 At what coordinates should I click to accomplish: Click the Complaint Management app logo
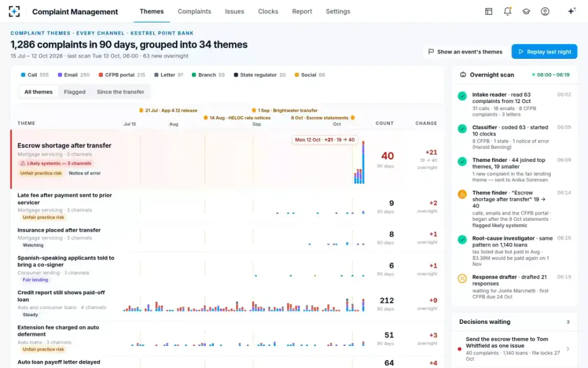coord(15,11)
